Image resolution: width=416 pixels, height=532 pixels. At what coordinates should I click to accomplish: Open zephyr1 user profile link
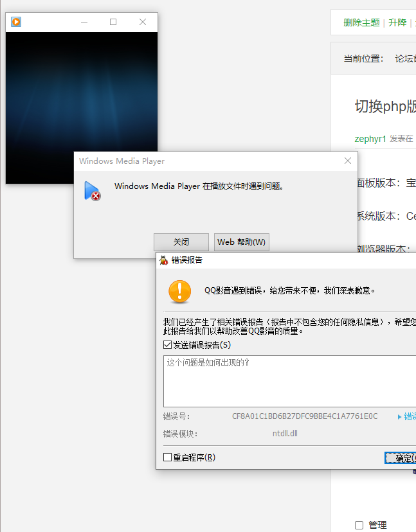coord(370,139)
